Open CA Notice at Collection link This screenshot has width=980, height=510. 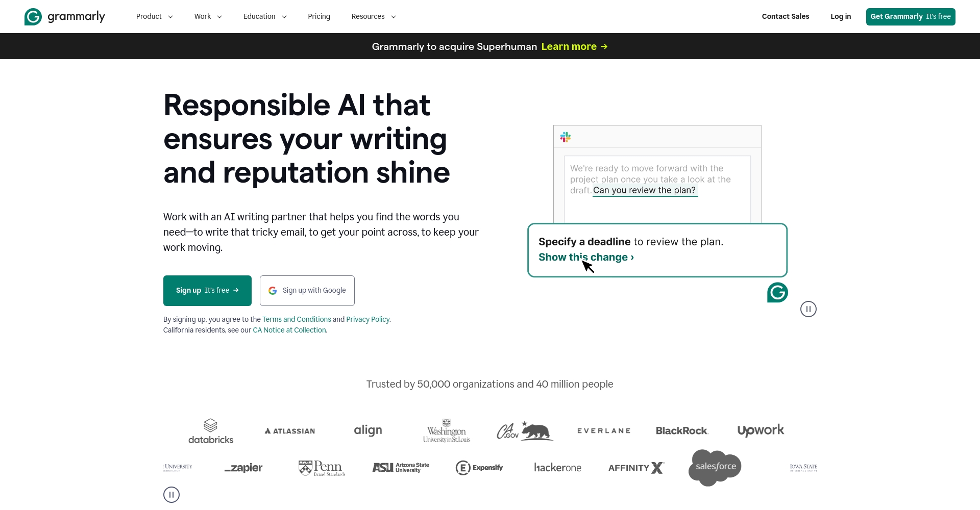coord(289,330)
